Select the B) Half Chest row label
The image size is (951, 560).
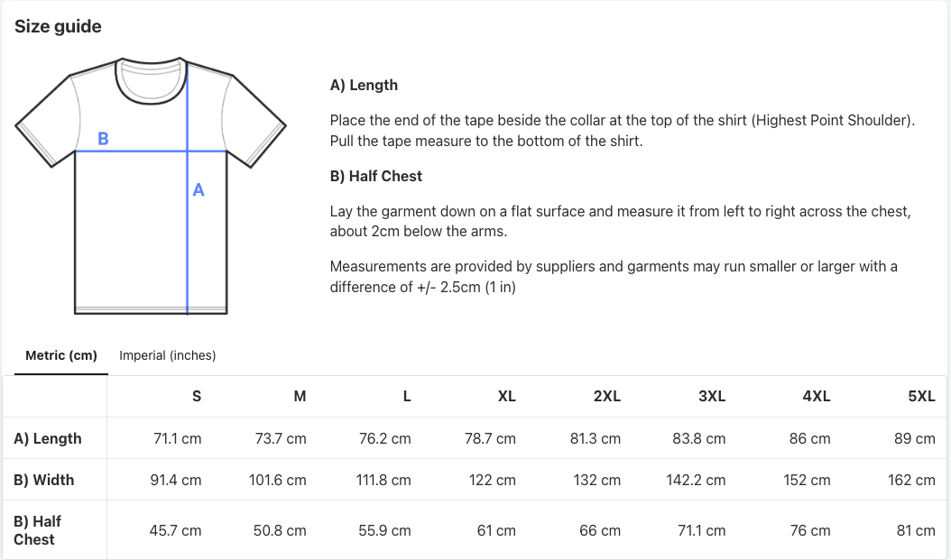coord(38,530)
